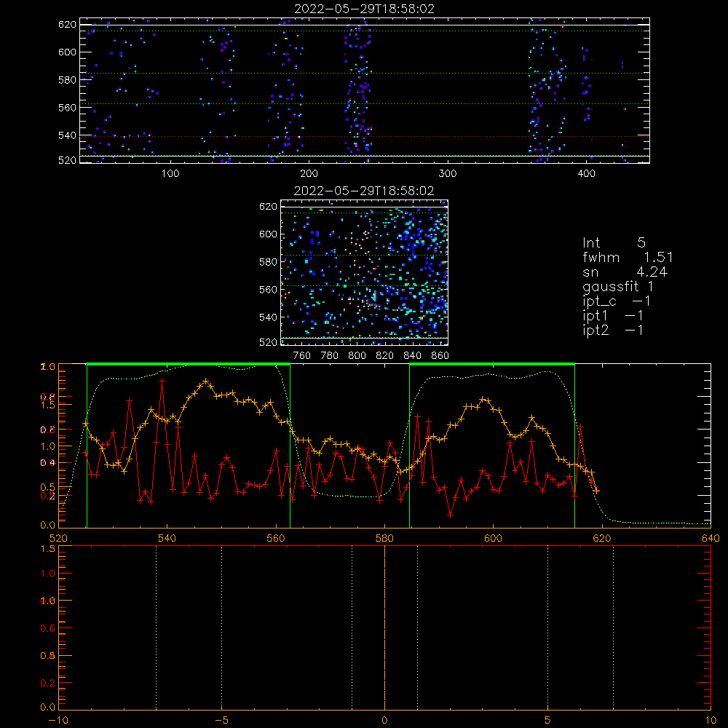Click x-axis label 820 on middle plot
The width and height of the screenshot is (728, 728).
tap(385, 356)
